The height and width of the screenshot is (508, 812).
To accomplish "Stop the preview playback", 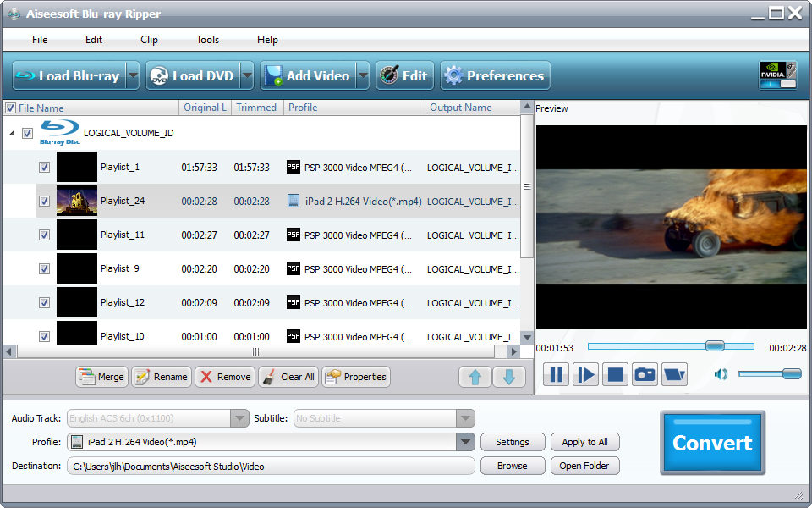I will pyautogui.click(x=615, y=374).
